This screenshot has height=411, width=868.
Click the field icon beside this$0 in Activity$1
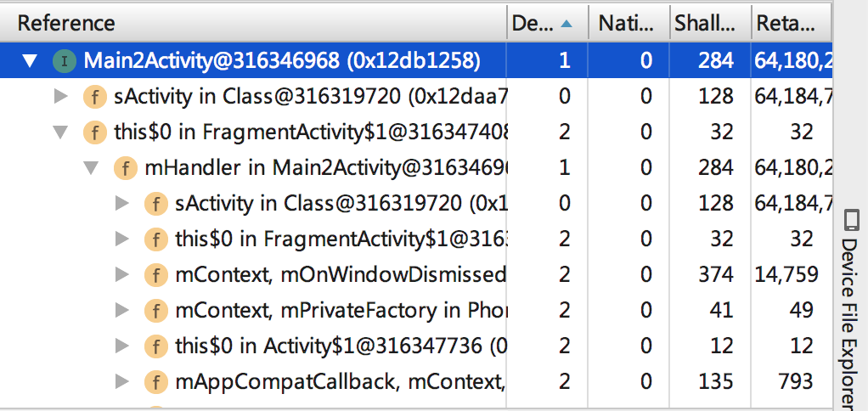(156, 346)
